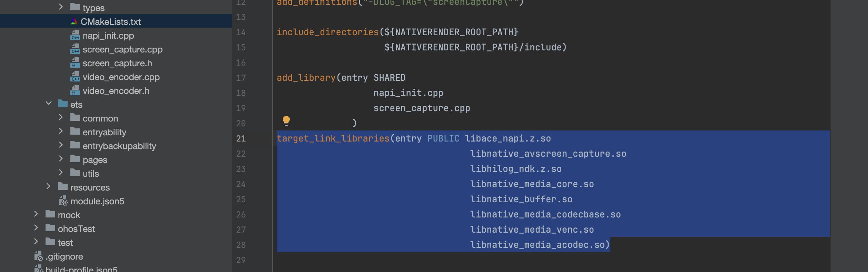Viewport: 868px width, 272px height.
Task: Expand the ohosTest folder
Action: pos(36,227)
